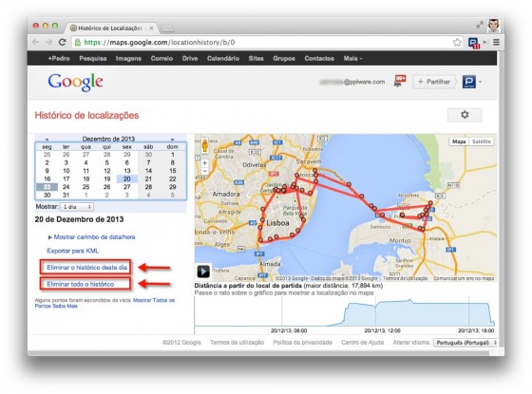This screenshot has height=394, width=532.
Task: Close the Histórico de Localizações tab
Action: 151,28
